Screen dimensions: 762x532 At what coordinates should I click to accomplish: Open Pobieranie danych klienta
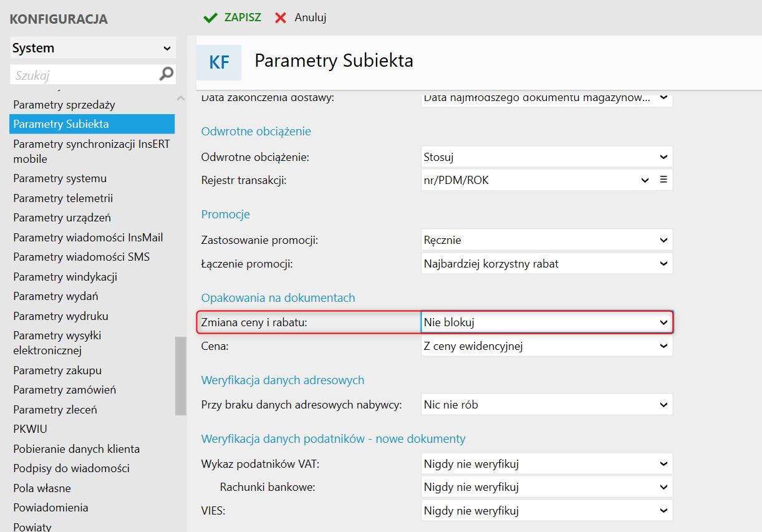click(76, 449)
